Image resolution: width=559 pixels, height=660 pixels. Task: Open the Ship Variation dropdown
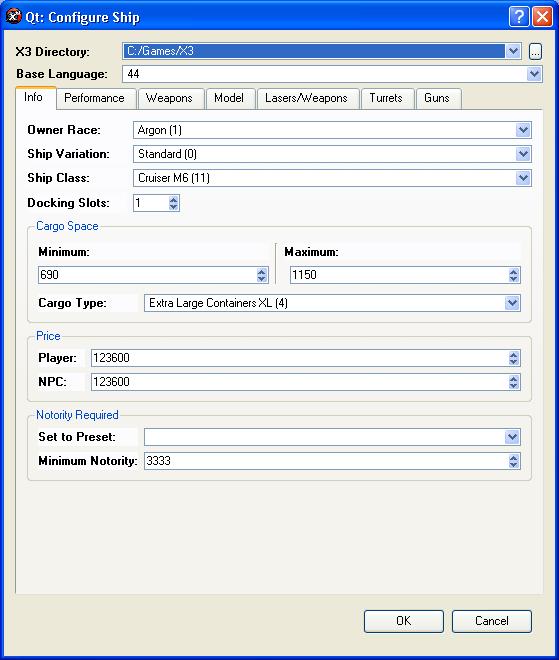[523, 154]
